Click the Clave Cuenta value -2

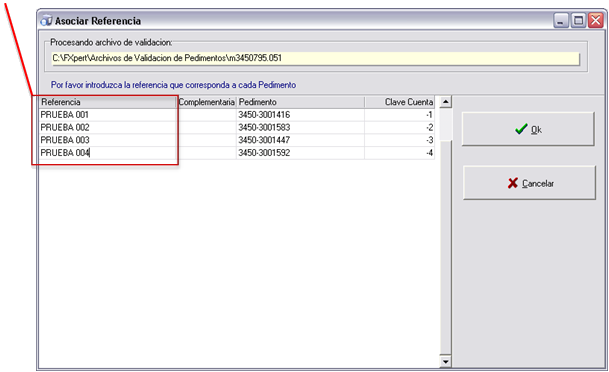(x=400, y=128)
